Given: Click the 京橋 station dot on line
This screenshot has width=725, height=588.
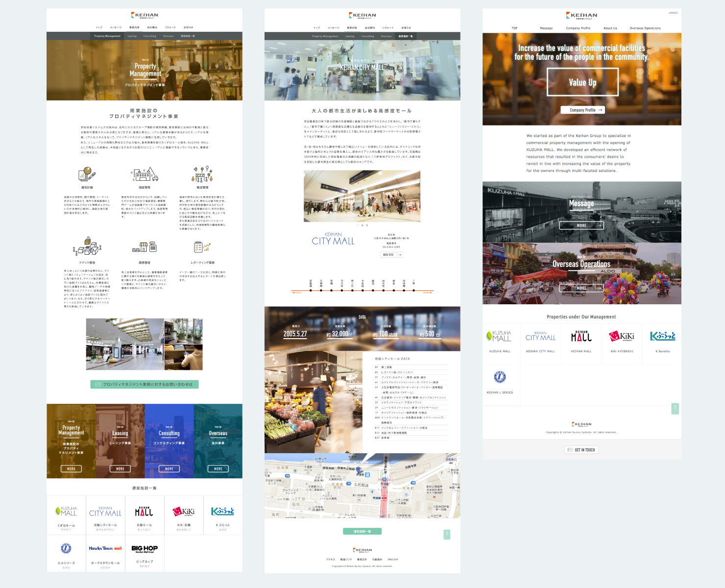Looking at the screenshot, I should point(331,291).
